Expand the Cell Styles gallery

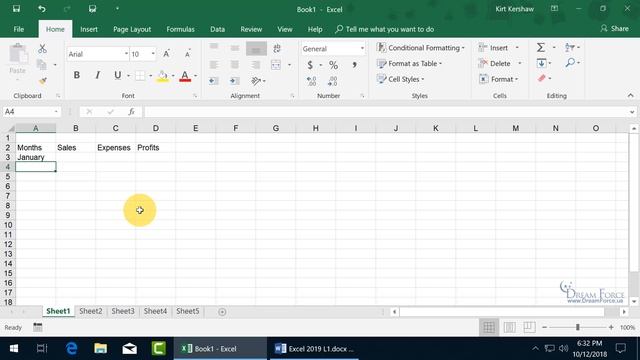tap(400, 79)
